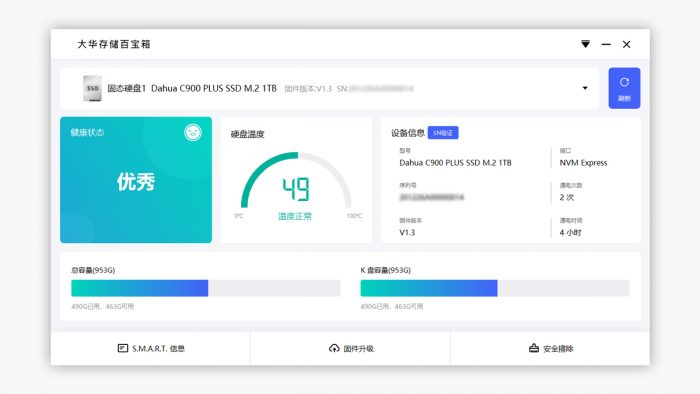Click the firmware version V1.3 value
Image resolution: width=700 pixels, height=394 pixels.
click(407, 232)
